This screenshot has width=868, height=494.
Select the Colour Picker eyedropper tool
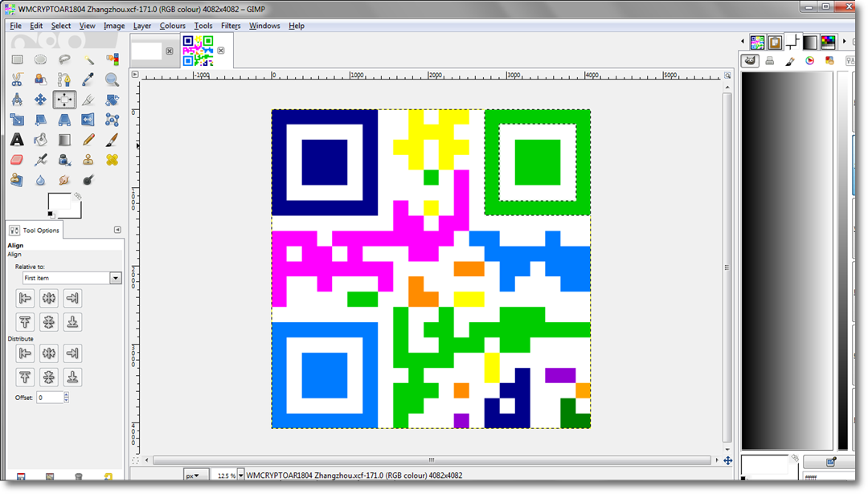(88, 80)
